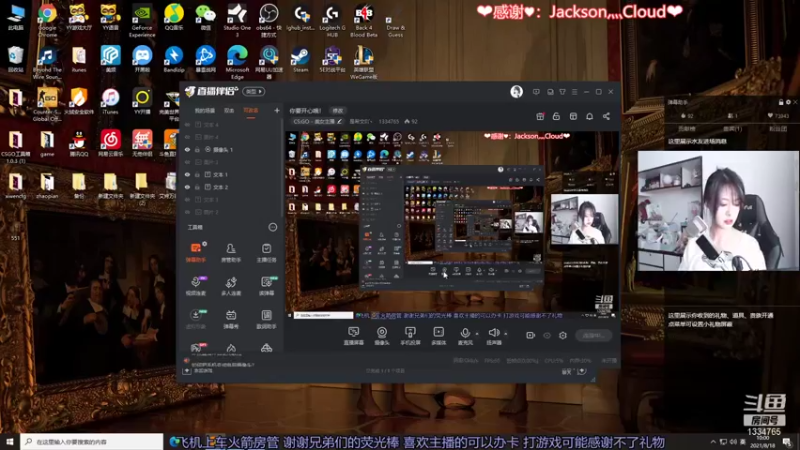Open mode switch pill beside 直播伴侣 logo
This screenshot has height=450, width=800.
coord(254,91)
